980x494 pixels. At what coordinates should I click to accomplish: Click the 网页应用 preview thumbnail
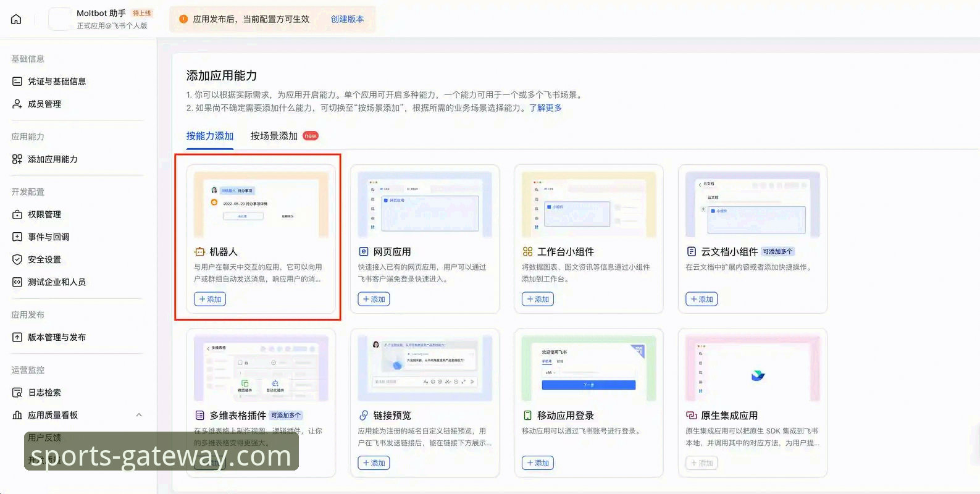point(425,205)
